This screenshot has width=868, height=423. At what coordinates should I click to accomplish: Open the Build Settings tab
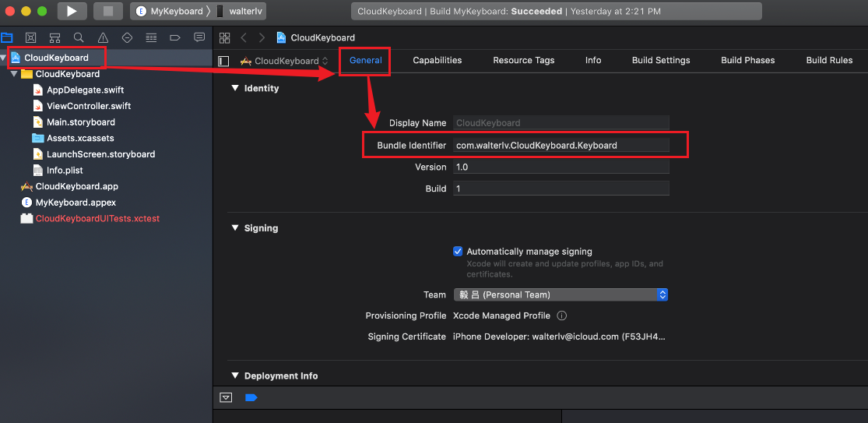tap(661, 60)
